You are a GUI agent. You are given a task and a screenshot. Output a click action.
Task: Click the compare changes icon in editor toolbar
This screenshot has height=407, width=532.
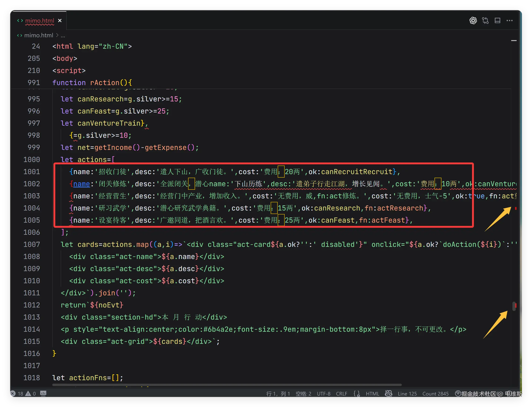pyautogui.click(x=485, y=21)
